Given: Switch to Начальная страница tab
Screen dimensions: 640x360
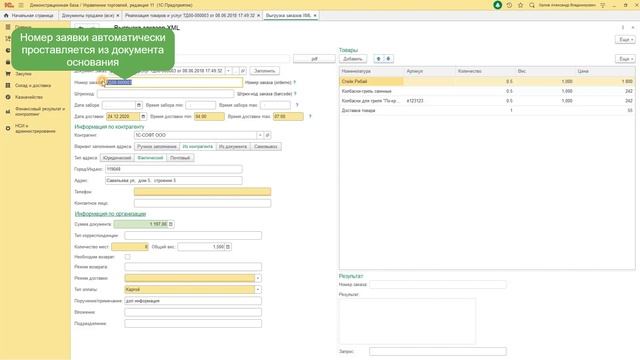Looking at the screenshot, I should pyautogui.click(x=29, y=16).
